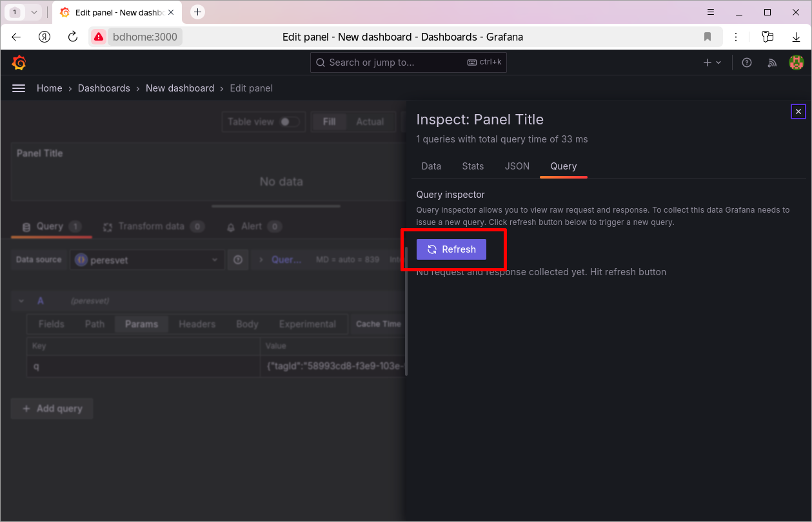Image resolution: width=812 pixels, height=522 pixels.
Task: Click the data source help icon
Action: pos(238,260)
